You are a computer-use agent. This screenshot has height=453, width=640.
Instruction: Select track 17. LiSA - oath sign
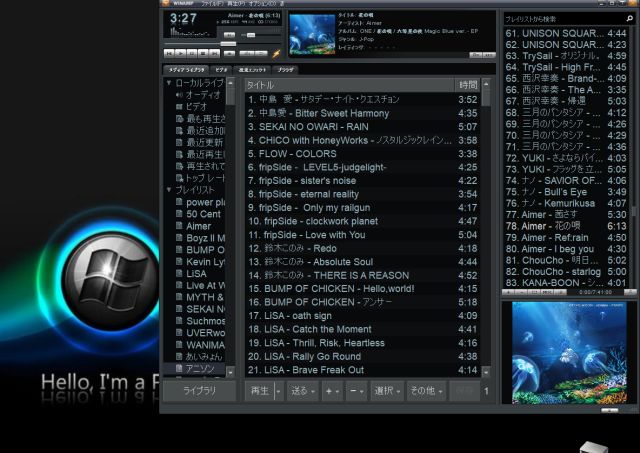(x=362, y=315)
